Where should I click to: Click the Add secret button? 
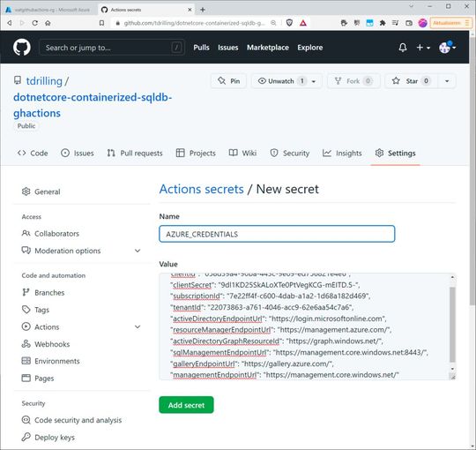(186, 405)
